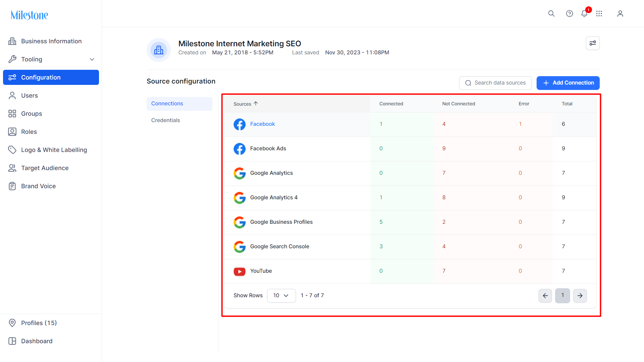Click the Users person icon
The height and width of the screenshot is (362, 644).
[x=12, y=96]
